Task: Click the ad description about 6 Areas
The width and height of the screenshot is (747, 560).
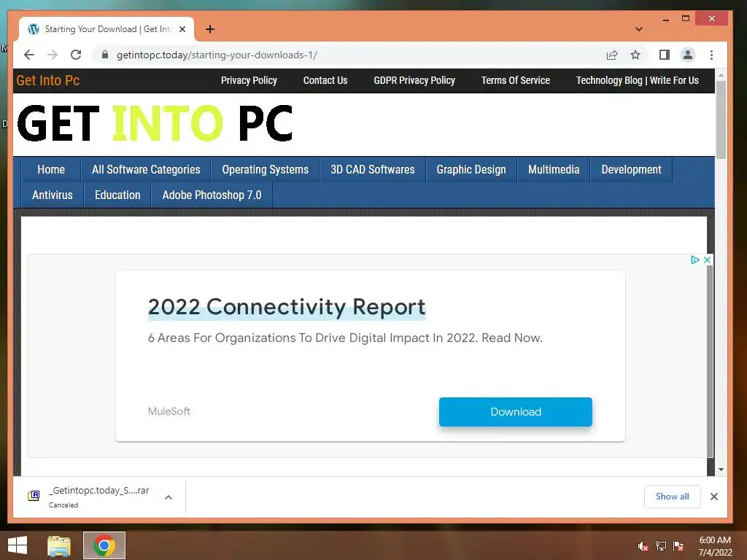Action: pyautogui.click(x=345, y=338)
